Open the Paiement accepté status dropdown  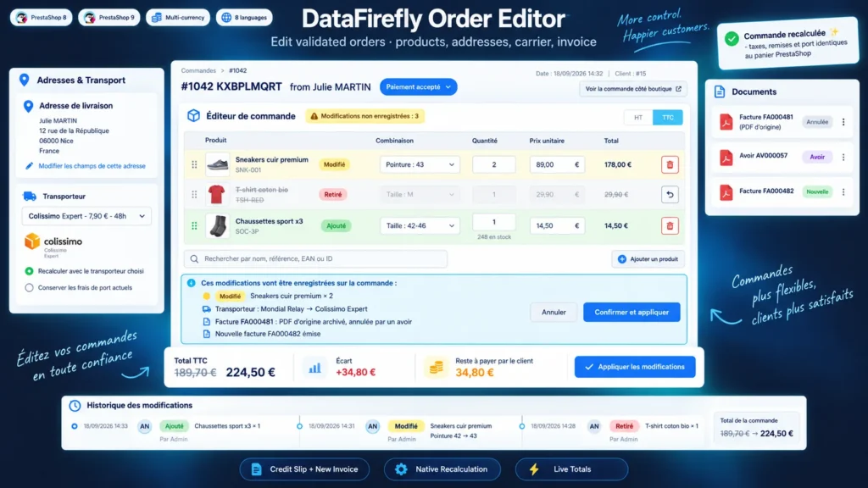pos(418,87)
